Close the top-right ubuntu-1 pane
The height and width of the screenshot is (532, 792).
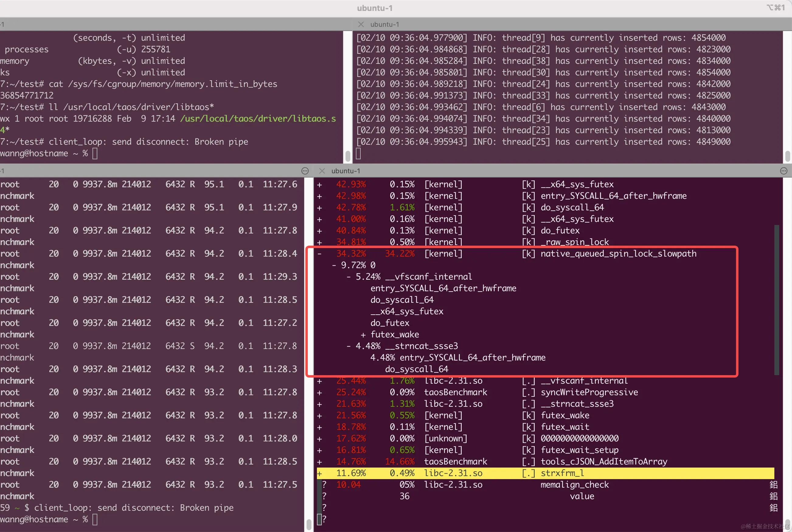361,24
